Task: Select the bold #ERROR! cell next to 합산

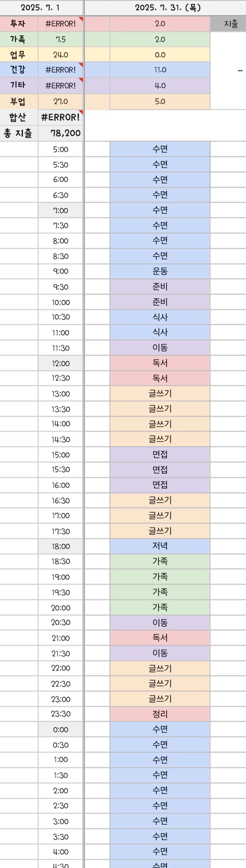Action: pyautogui.click(x=61, y=117)
